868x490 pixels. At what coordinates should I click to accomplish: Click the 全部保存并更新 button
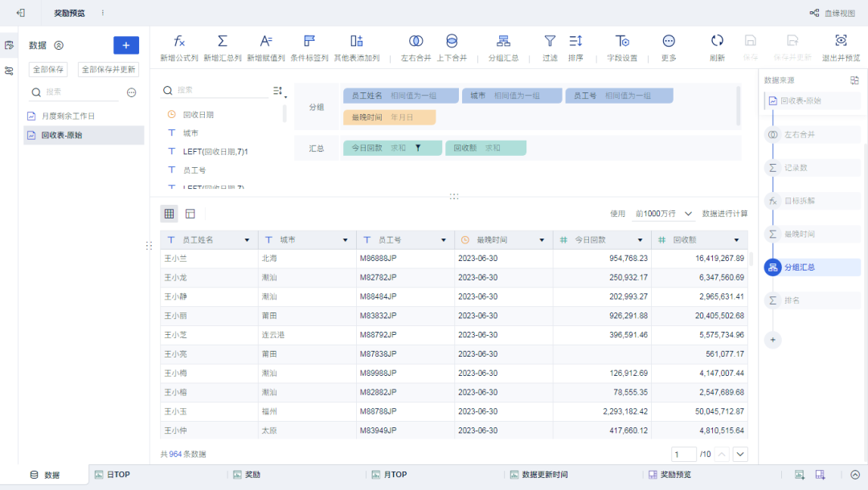[x=108, y=70]
